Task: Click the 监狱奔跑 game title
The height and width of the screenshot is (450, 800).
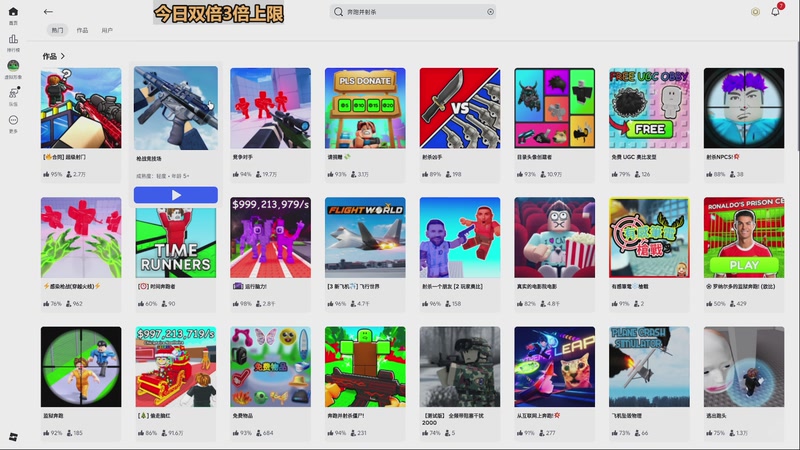Action: 54,416
